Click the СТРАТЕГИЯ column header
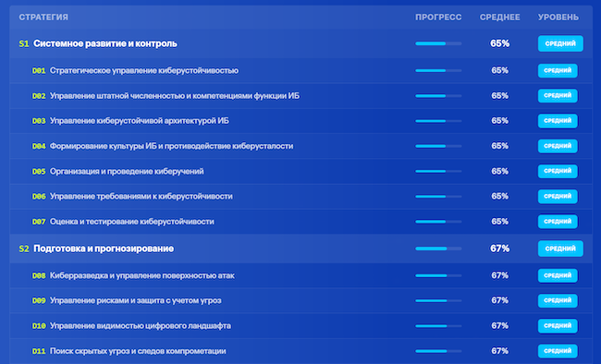This screenshot has height=364, width=601. pyautogui.click(x=43, y=18)
